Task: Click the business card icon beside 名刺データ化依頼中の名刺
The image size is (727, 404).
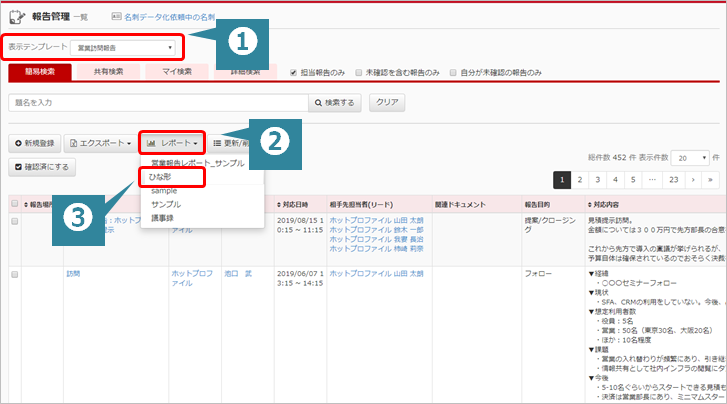Action: pos(117,17)
